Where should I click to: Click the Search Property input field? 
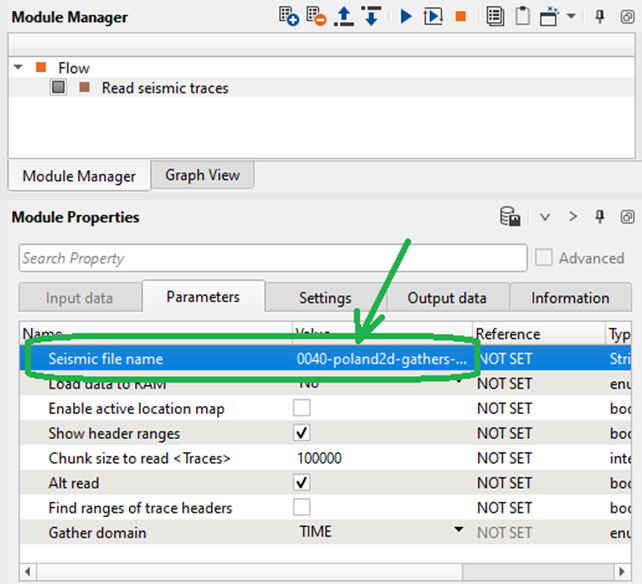[272, 258]
